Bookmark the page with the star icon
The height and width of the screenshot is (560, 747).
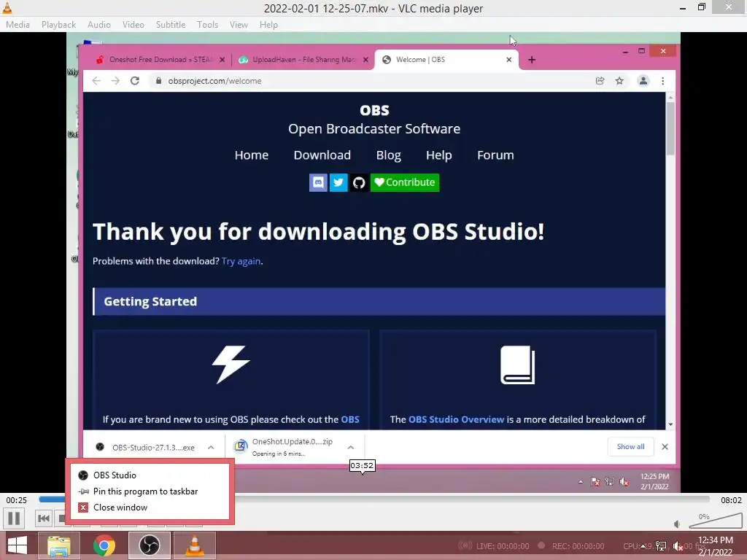tap(619, 81)
